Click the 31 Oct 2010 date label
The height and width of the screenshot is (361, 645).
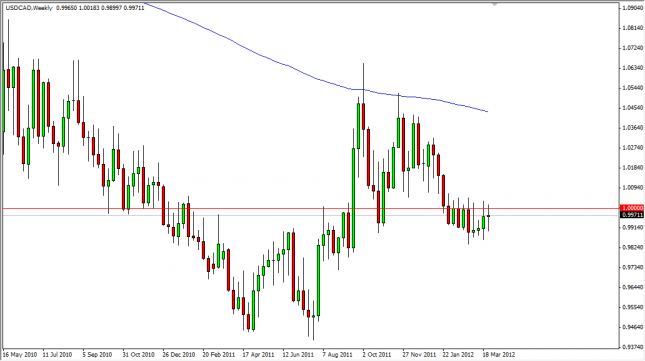tap(138, 354)
